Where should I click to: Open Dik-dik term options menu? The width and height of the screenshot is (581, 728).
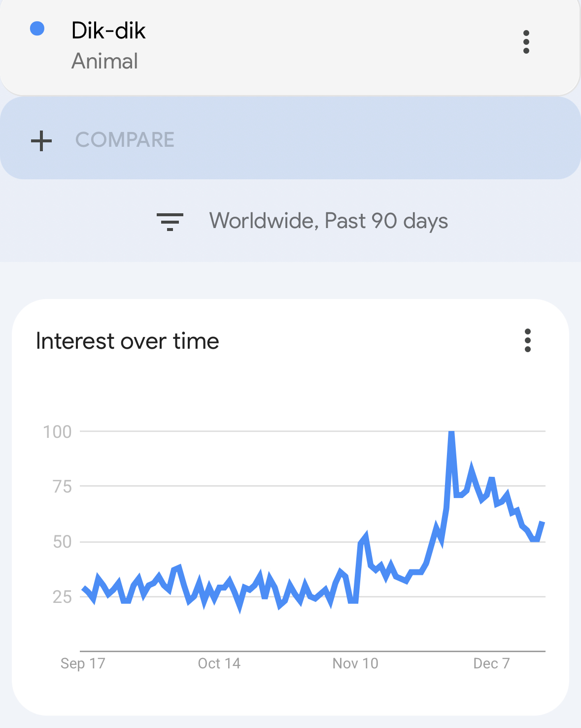(526, 42)
